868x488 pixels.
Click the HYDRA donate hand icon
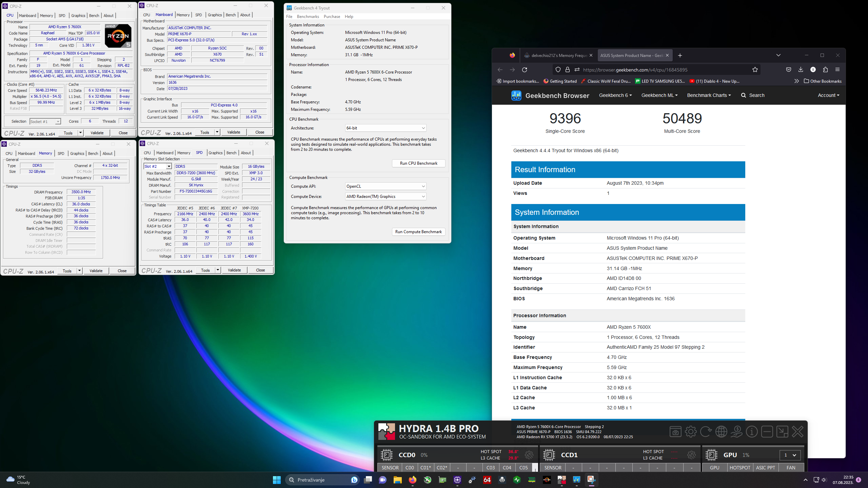736,432
